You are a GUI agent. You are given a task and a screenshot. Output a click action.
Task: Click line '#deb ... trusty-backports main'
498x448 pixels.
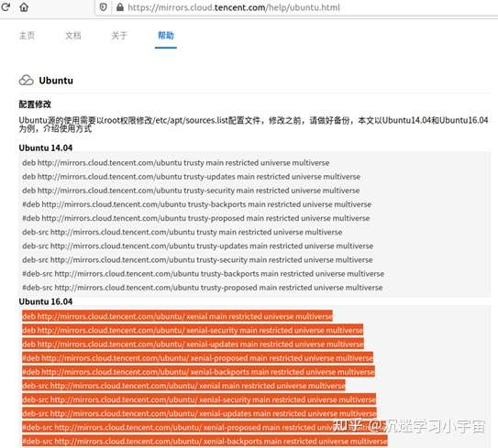(196, 204)
